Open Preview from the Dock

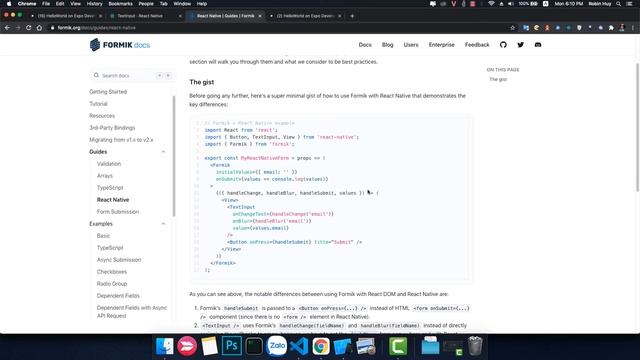click(x=366, y=346)
